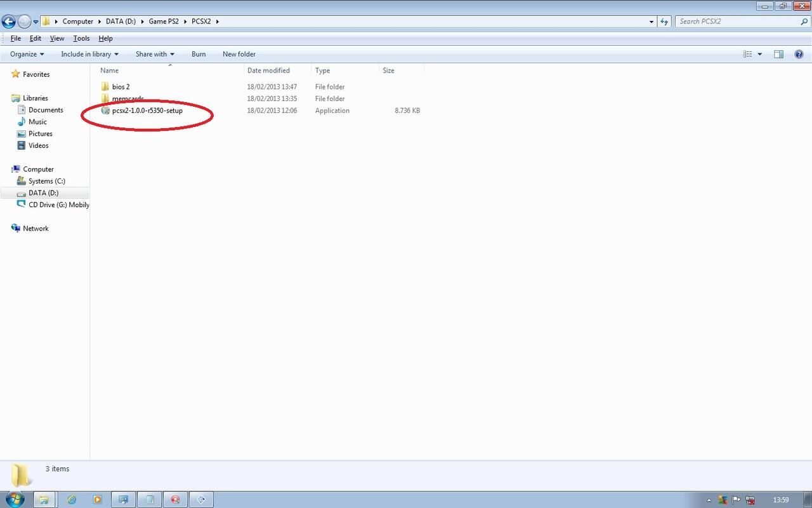Click the Refresh button beside address bar
This screenshot has width=812, height=508.
click(x=664, y=22)
